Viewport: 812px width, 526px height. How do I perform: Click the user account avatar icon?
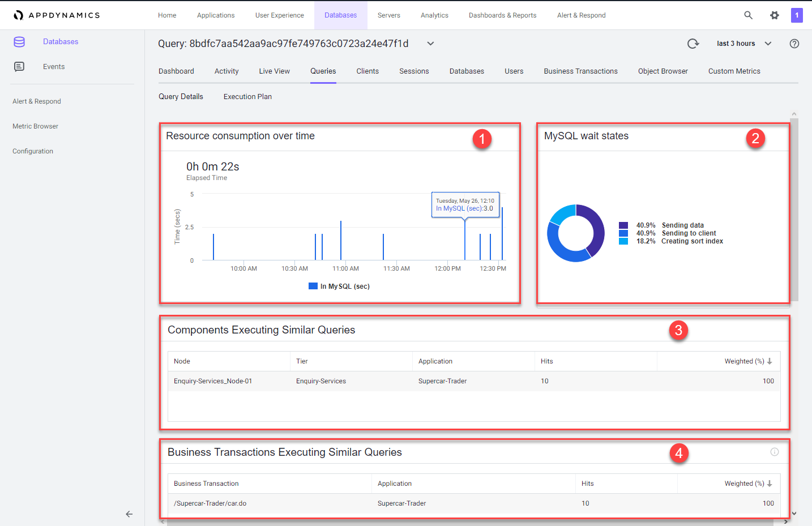pos(797,15)
